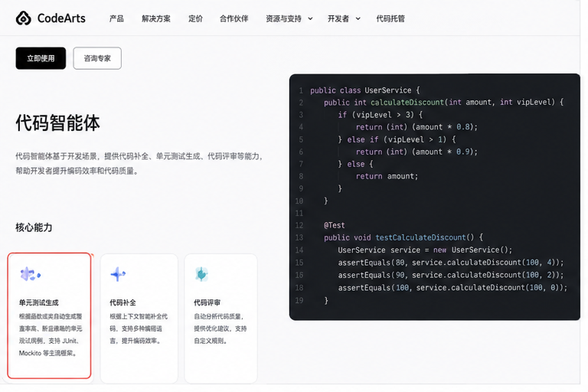
Task: Click the 'else if (vipLevel > 1)' line
Action: [x=397, y=139]
